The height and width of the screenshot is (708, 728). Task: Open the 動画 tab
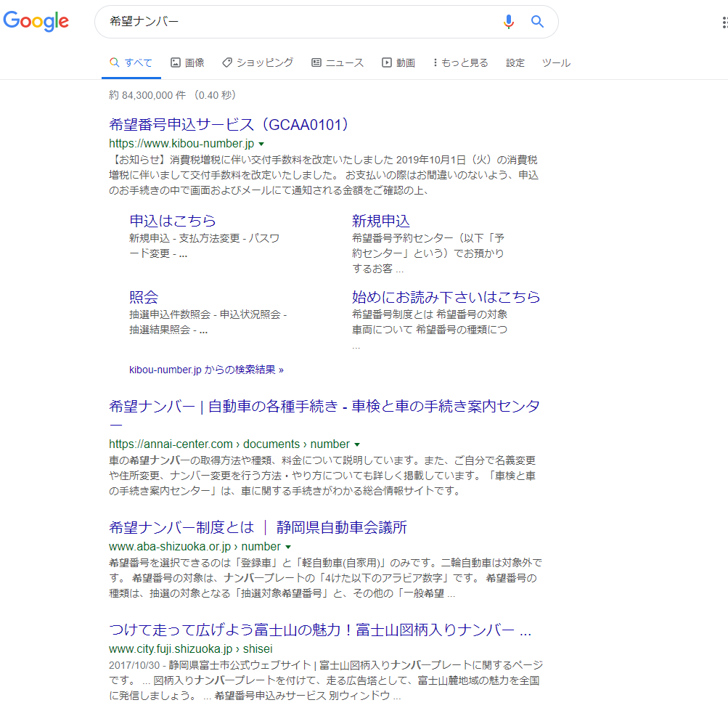(x=398, y=63)
